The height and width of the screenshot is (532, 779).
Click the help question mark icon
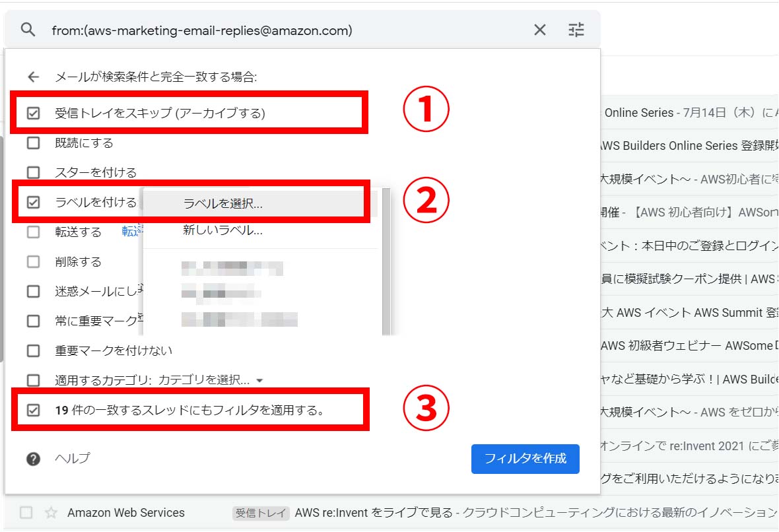tap(33, 459)
